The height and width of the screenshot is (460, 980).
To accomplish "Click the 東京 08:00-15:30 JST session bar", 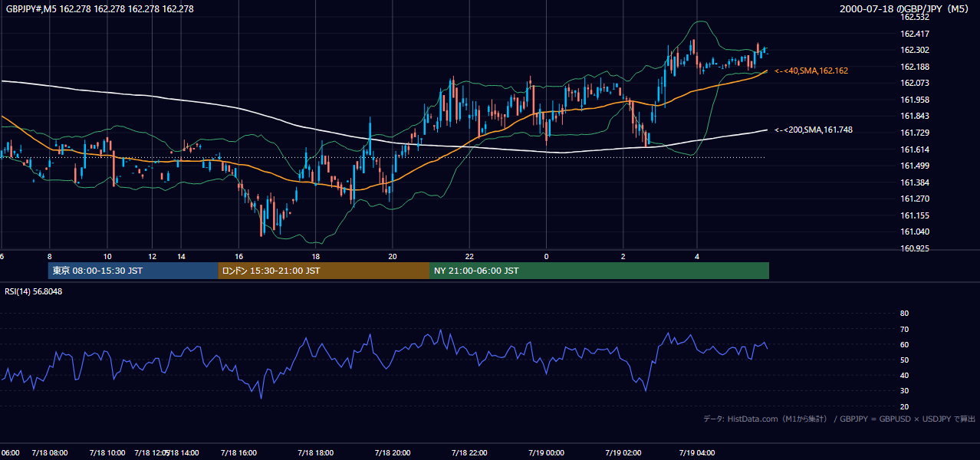I will tap(133, 271).
